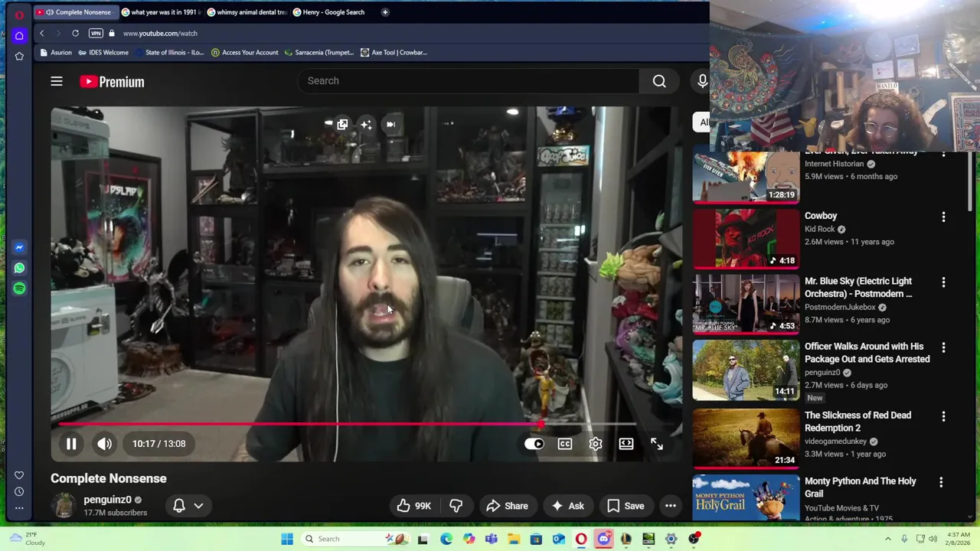Open video player settings gear
Viewport: 980px width, 551px height.
coord(596,444)
